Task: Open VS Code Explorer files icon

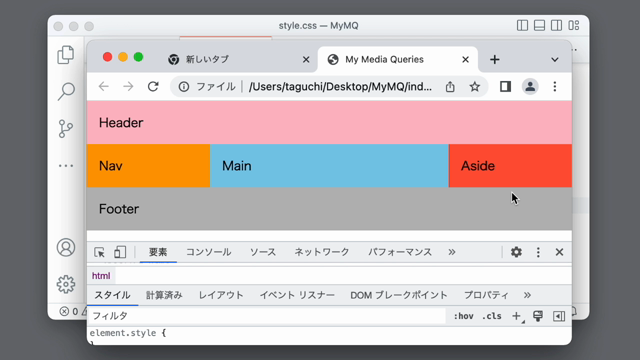Action: click(66, 55)
